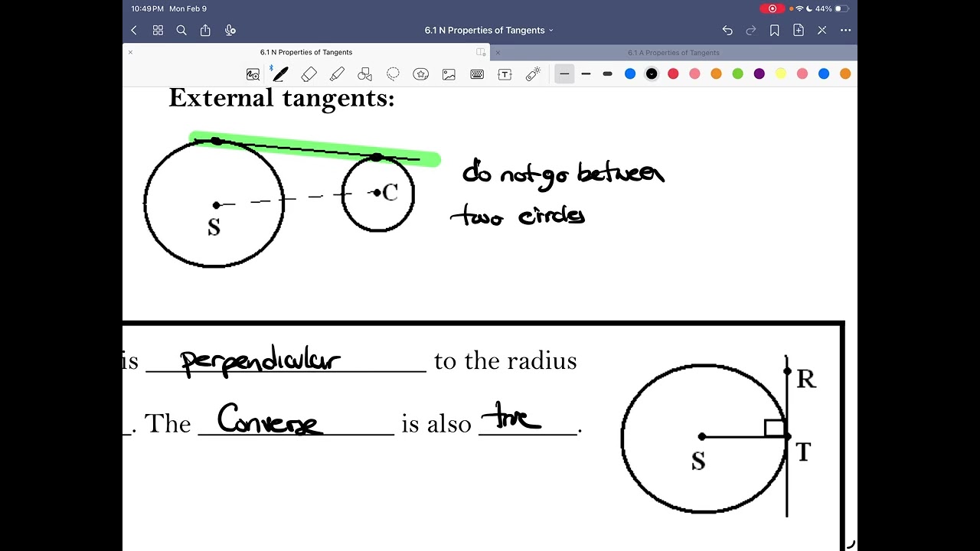Start audio recording with microphone icon
The width and height of the screenshot is (980, 551).
pos(230,31)
